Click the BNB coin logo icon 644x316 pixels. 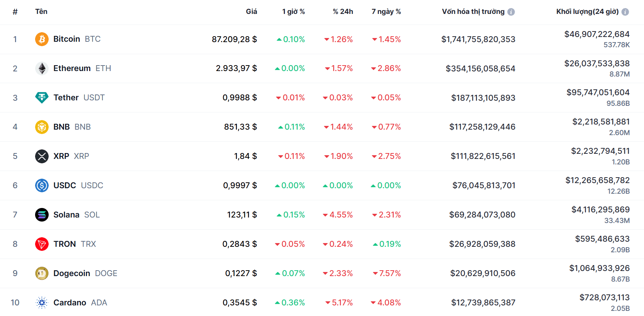[x=42, y=127]
